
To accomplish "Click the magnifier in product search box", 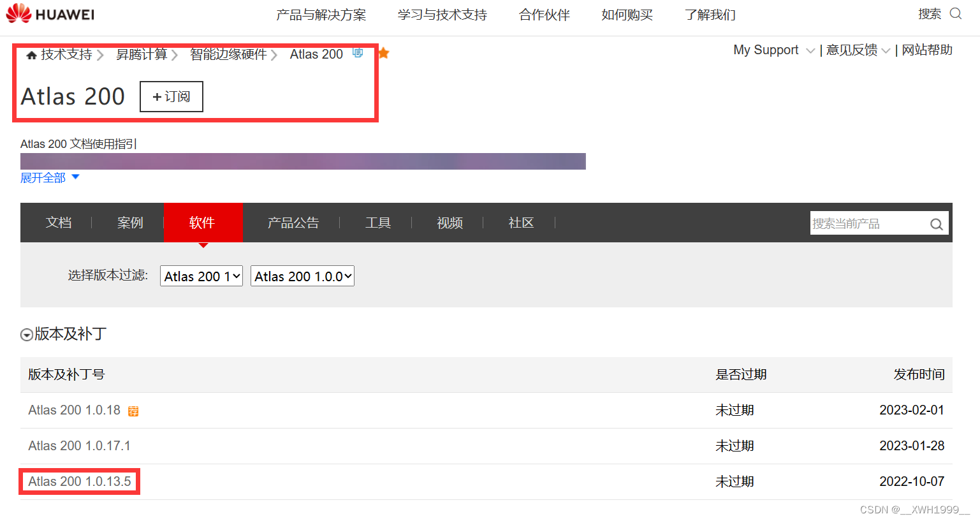I will 936,224.
